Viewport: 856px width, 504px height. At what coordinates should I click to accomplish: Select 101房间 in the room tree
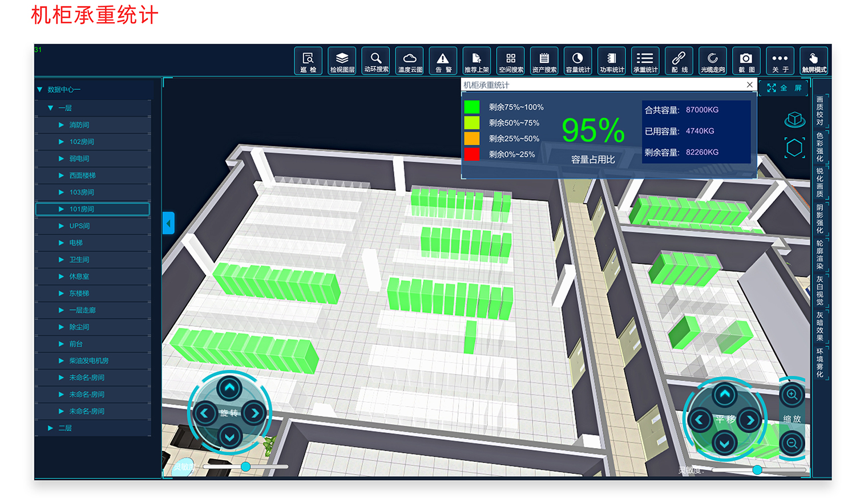82,209
